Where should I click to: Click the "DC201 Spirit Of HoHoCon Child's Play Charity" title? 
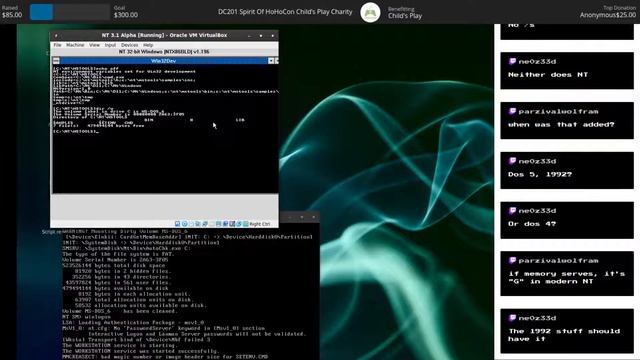pyautogui.click(x=285, y=12)
